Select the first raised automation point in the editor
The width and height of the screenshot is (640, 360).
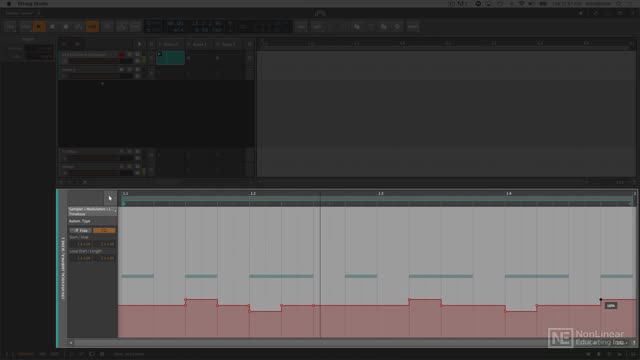[x=186, y=300]
